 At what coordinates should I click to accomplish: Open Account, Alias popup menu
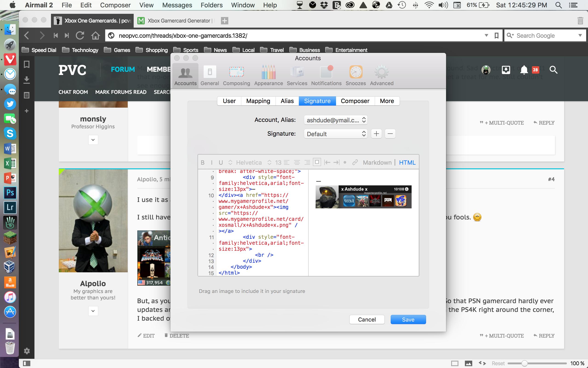(x=336, y=120)
